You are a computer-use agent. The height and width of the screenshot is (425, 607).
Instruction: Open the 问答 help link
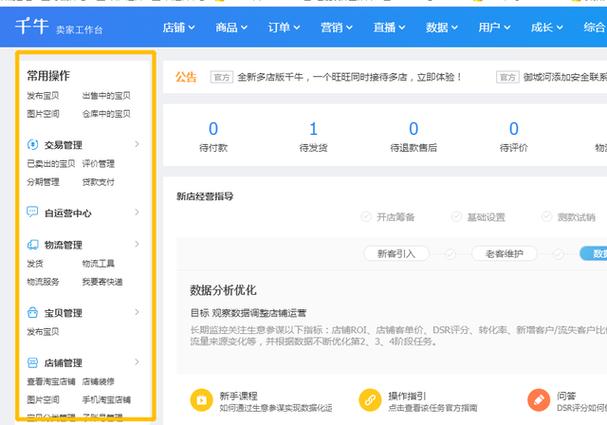click(x=566, y=396)
